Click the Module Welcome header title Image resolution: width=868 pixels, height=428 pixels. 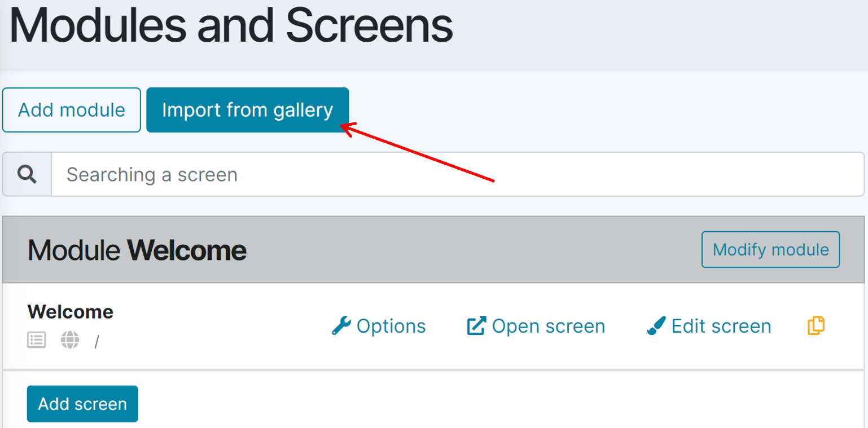[137, 250]
